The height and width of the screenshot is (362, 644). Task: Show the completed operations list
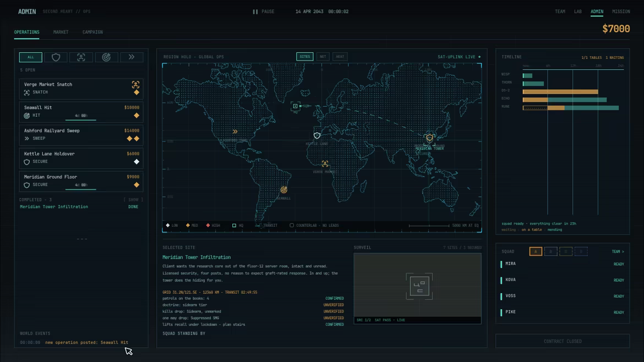coord(134,200)
